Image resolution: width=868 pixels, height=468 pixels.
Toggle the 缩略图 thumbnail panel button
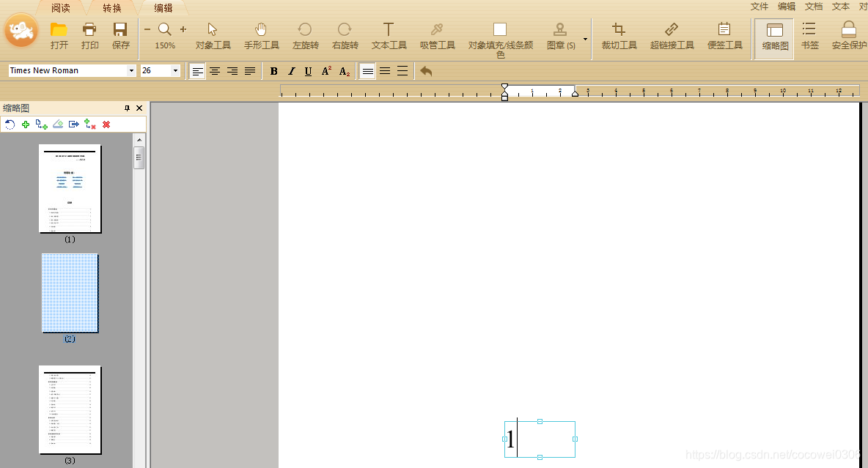coord(774,37)
